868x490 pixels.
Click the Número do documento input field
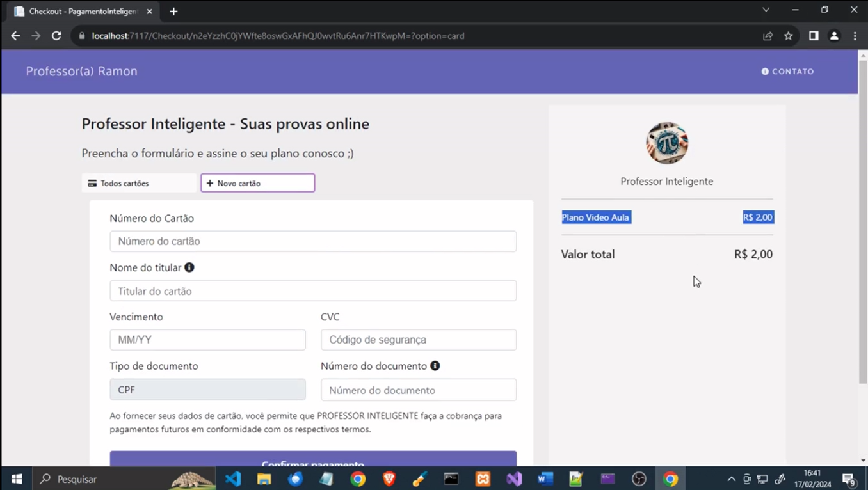pos(419,390)
